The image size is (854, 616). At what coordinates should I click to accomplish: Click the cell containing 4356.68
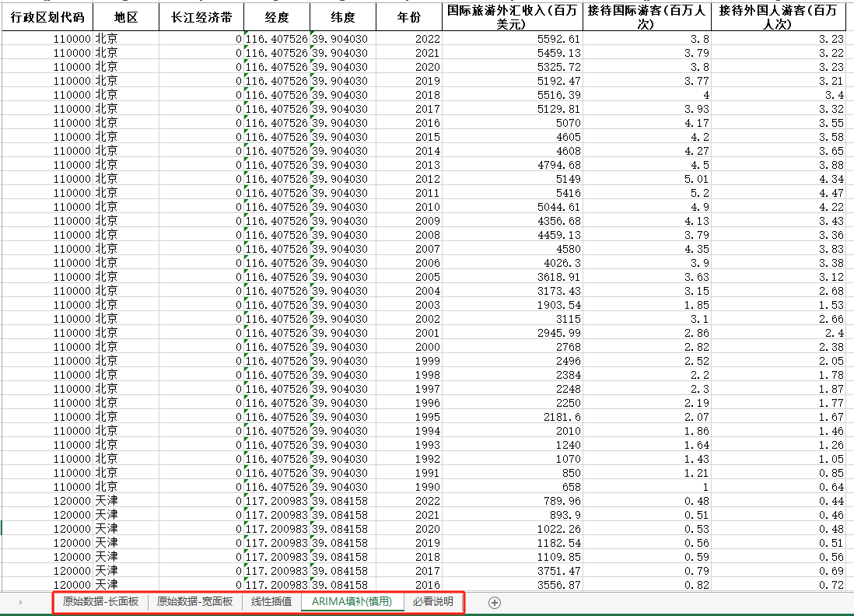point(513,221)
